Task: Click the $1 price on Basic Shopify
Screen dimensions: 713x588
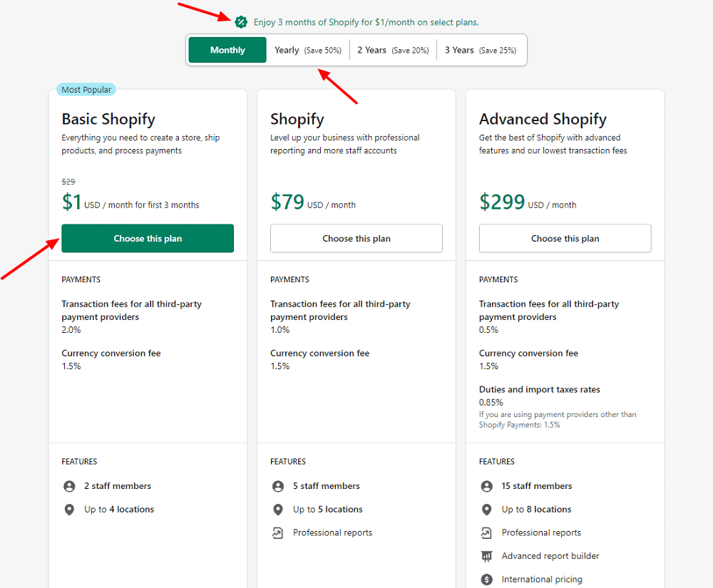Action: point(72,202)
